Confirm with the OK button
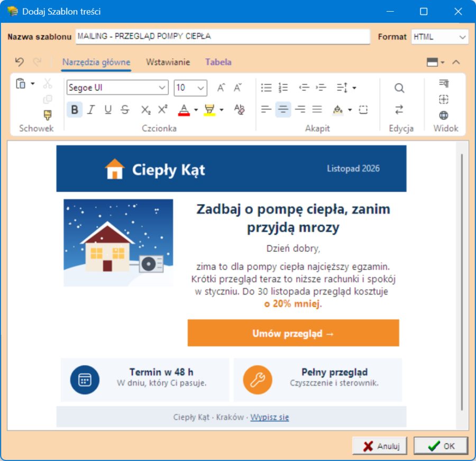The width and height of the screenshot is (476, 461). 441,446
